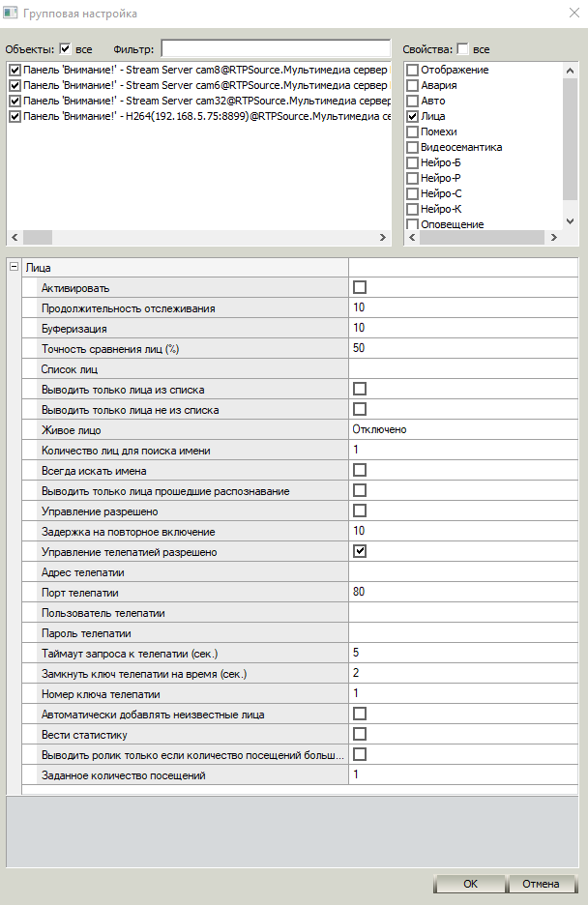Click the properties vertical scrollbar thumb
Viewport: 588px width, 905px height.
(x=571, y=138)
